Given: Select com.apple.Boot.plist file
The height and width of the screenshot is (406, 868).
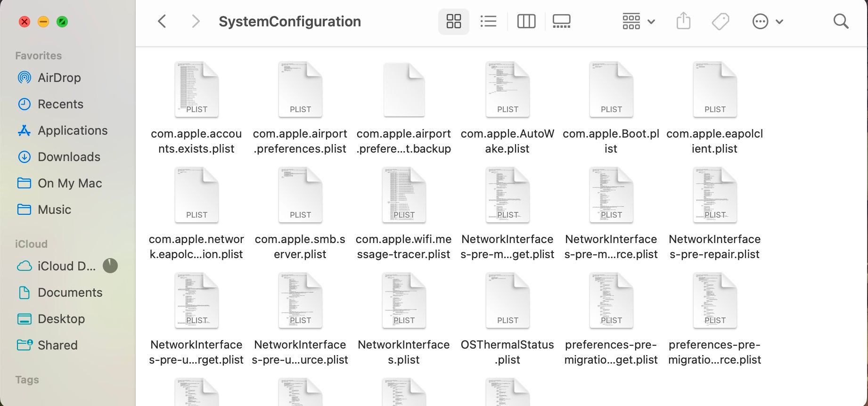Looking at the screenshot, I should (611, 89).
